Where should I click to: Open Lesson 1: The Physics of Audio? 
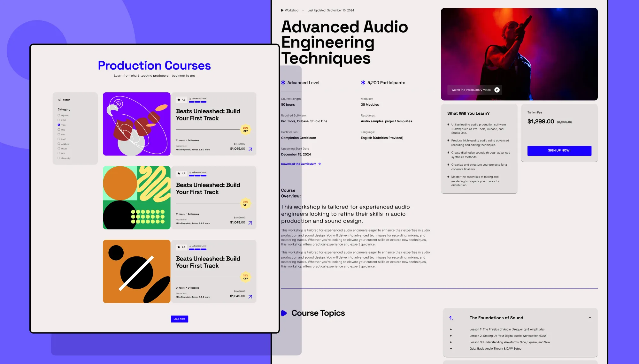pyautogui.click(x=507, y=330)
